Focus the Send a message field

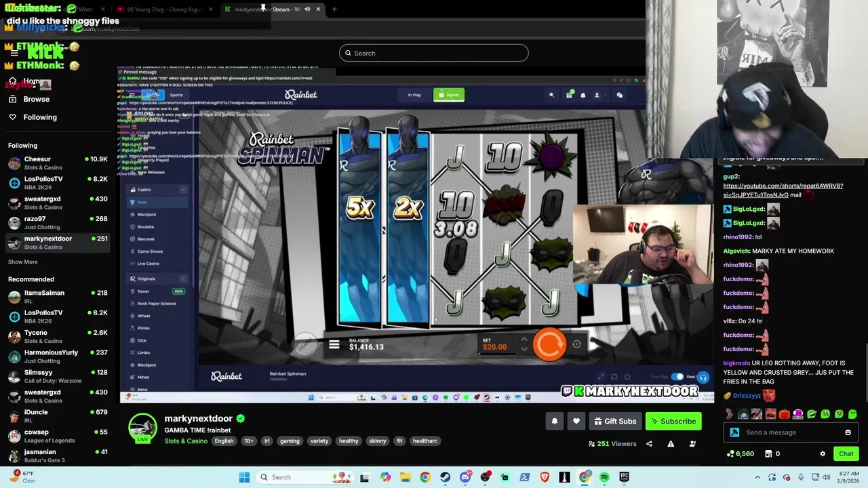coord(790,432)
